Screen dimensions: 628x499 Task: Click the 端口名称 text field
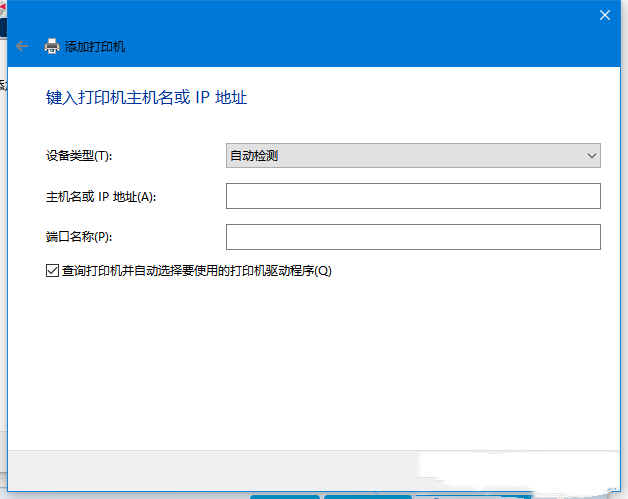pos(413,237)
